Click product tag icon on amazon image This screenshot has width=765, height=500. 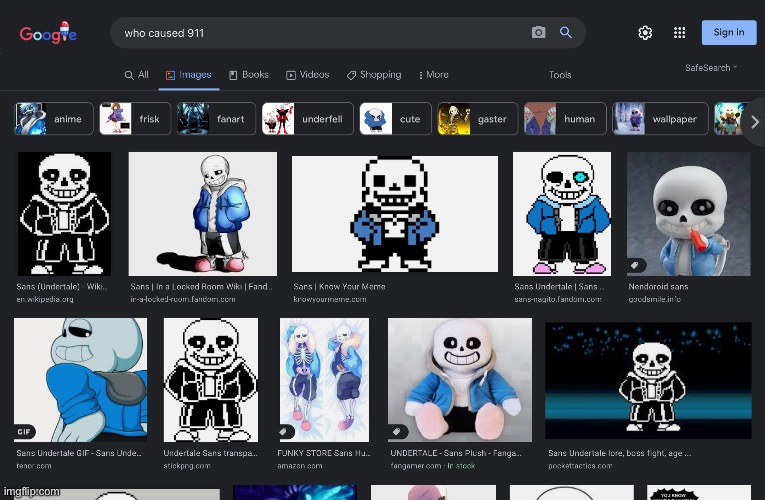(x=285, y=432)
